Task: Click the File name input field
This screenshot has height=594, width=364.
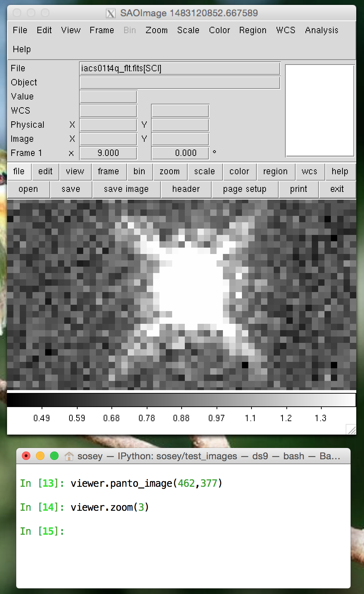Action: point(180,68)
